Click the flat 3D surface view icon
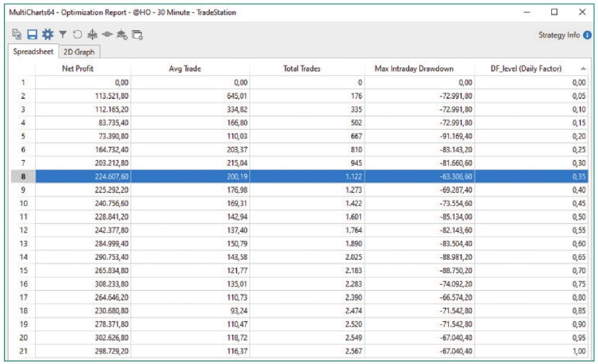Viewport: 598px width, 364px height. (x=108, y=34)
